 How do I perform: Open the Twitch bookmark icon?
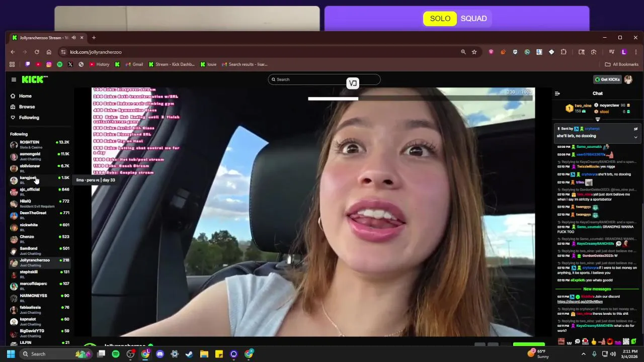[28, 64]
